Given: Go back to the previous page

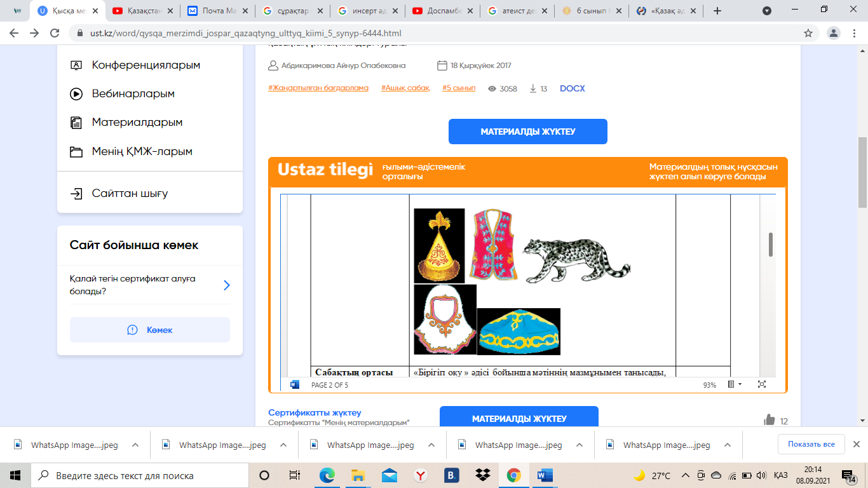Looking at the screenshot, I should point(14,33).
